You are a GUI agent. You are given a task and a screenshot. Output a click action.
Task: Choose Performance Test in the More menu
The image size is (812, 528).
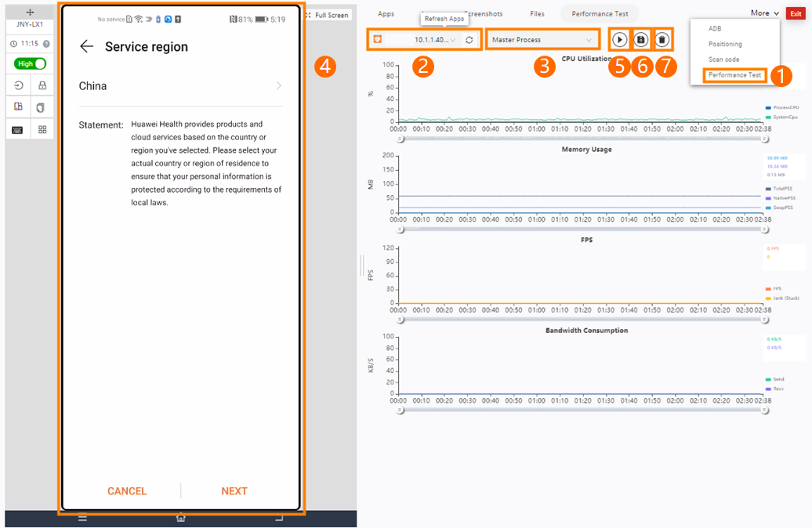click(x=734, y=75)
